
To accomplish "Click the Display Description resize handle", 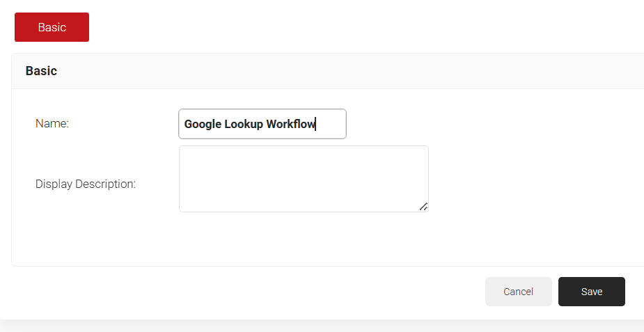I will (423, 206).
